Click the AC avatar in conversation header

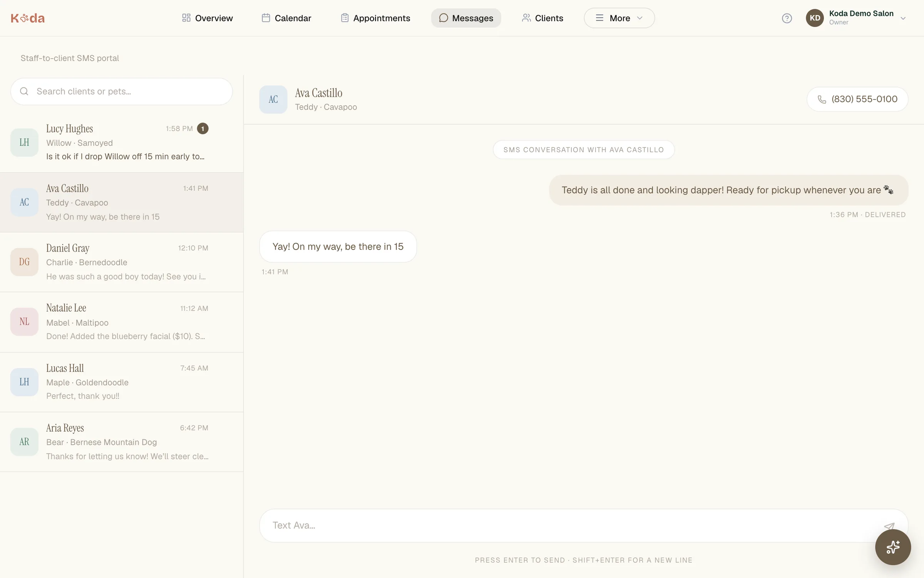pos(273,99)
